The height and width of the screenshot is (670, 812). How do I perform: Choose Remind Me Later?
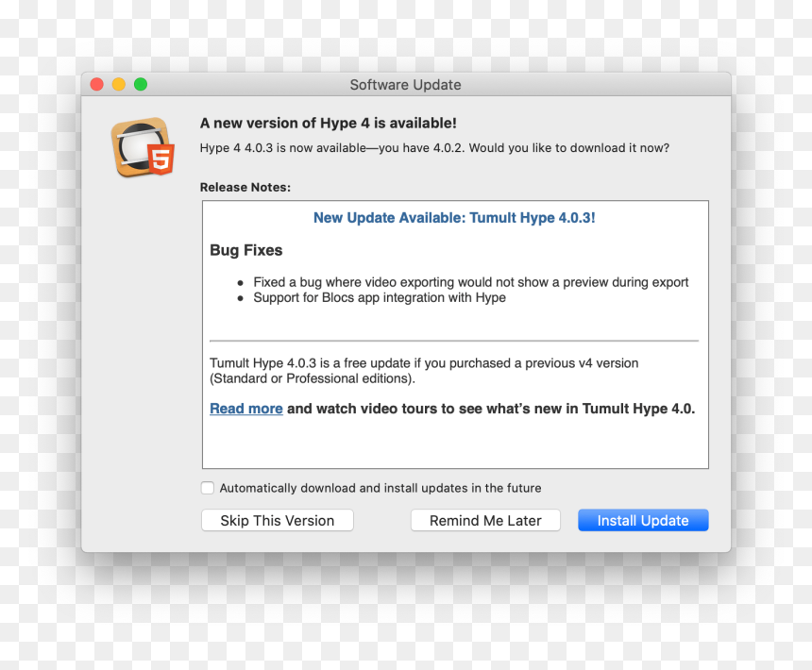pyautogui.click(x=485, y=520)
